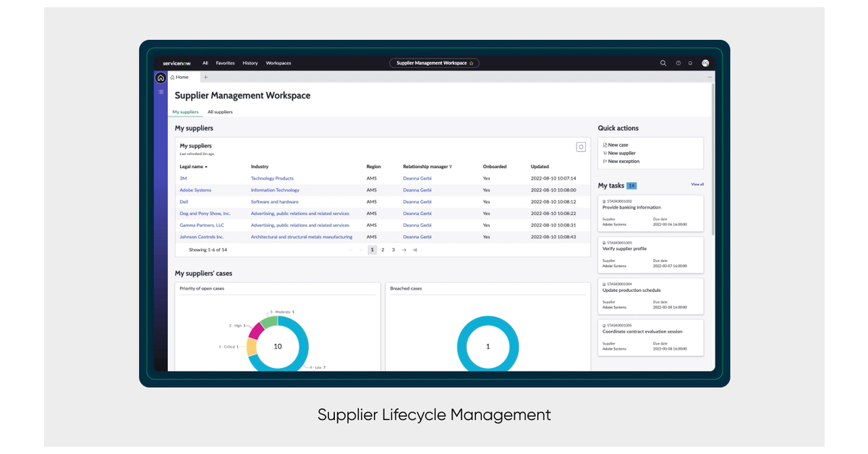Screen dimensions: 868x454
Task: Refresh the My suppliers list using the refresh icon
Action: (581, 146)
